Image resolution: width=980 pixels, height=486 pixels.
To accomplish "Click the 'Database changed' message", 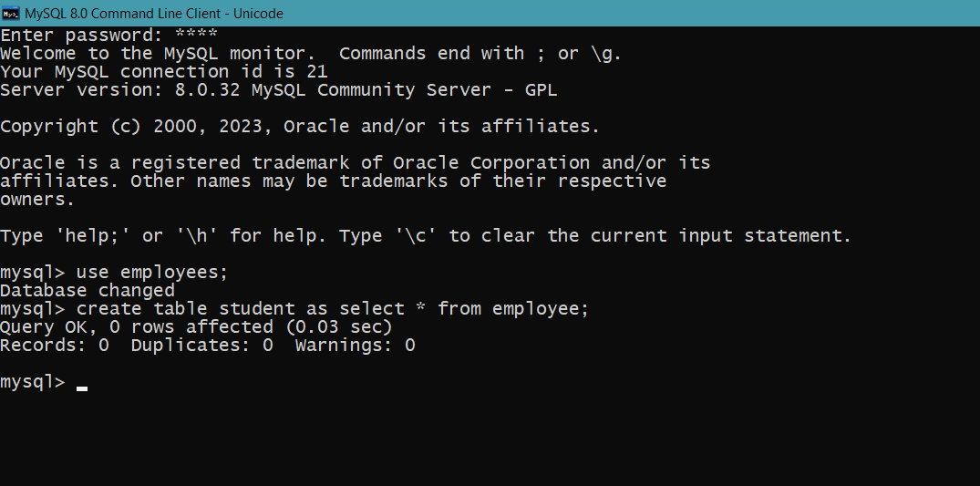I will tap(88, 291).
